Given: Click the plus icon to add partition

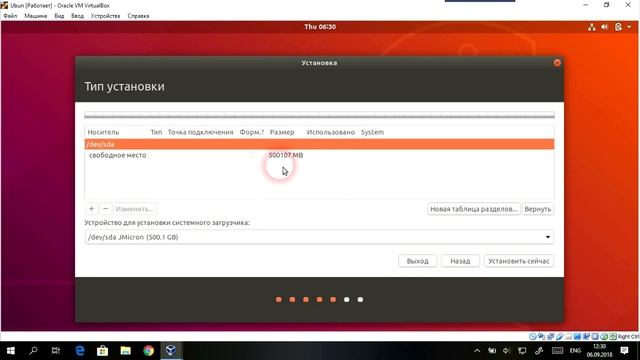Looking at the screenshot, I should [91, 209].
